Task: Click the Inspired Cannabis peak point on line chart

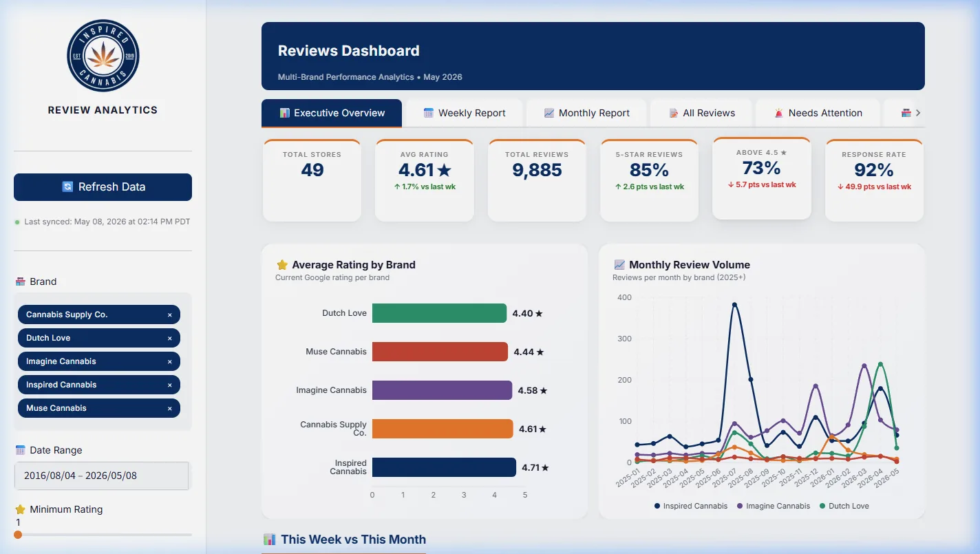Action: pyautogui.click(x=734, y=304)
